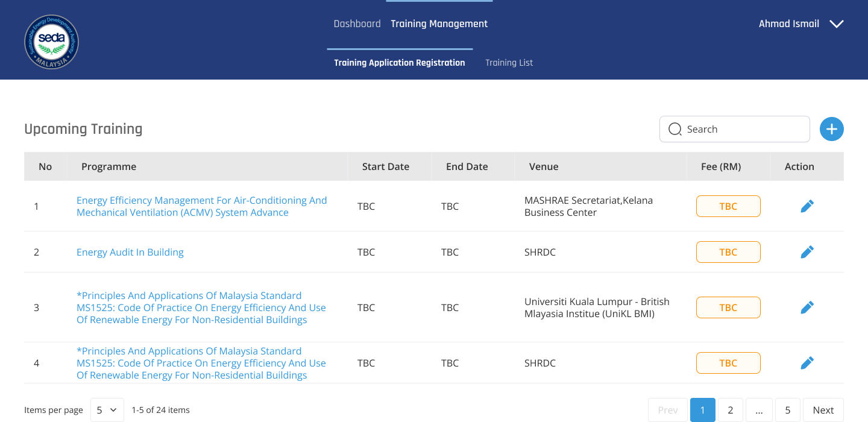Edit the Energy Audit In Building row
Viewport: 868px width, 422px height.
pyautogui.click(x=807, y=252)
